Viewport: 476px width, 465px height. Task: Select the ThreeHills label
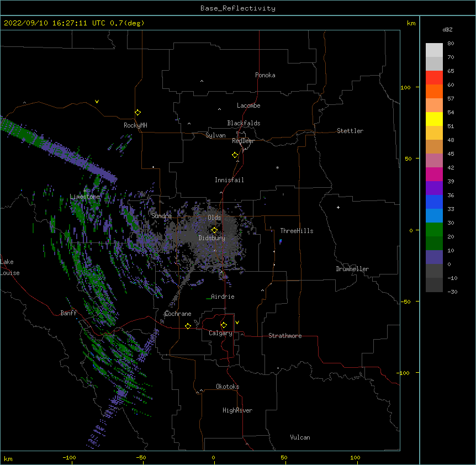(x=297, y=231)
